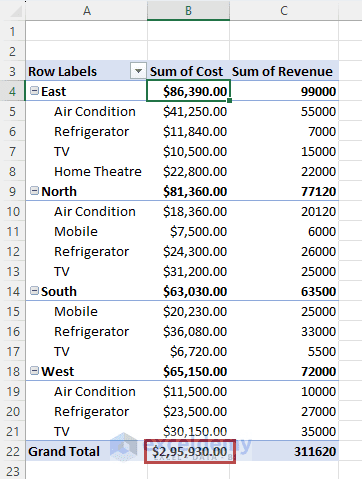362x479 pixels.
Task: Select column B header
Action: [188, 11]
